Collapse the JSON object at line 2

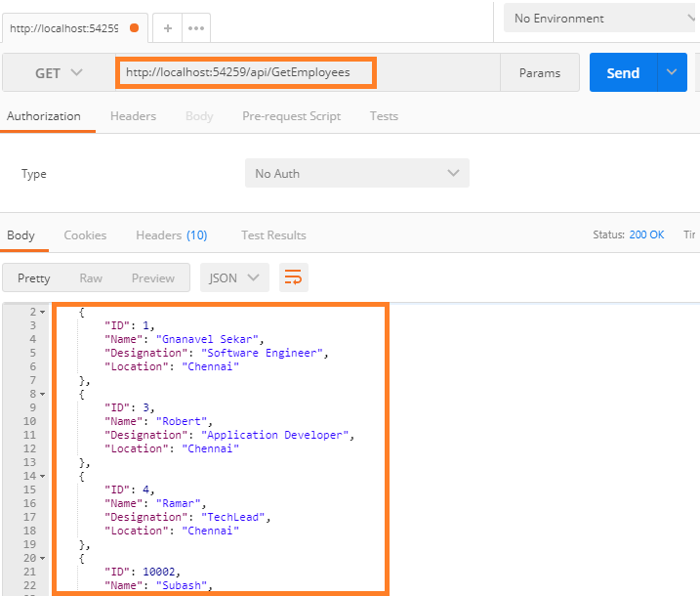click(x=42, y=312)
